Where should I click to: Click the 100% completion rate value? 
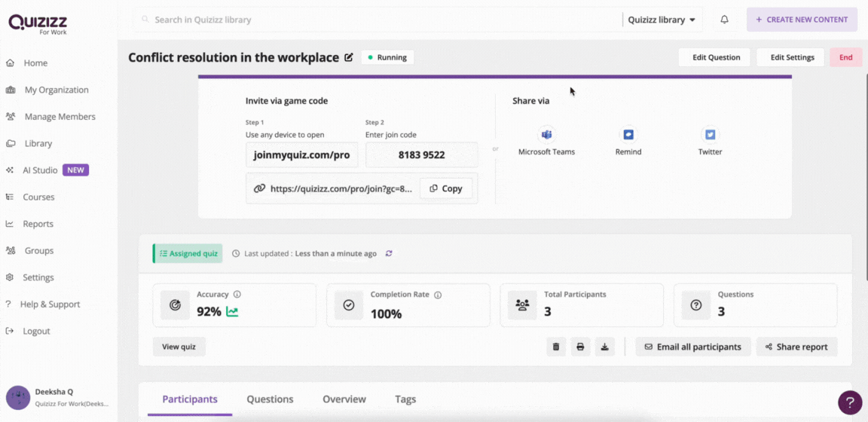click(386, 314)
